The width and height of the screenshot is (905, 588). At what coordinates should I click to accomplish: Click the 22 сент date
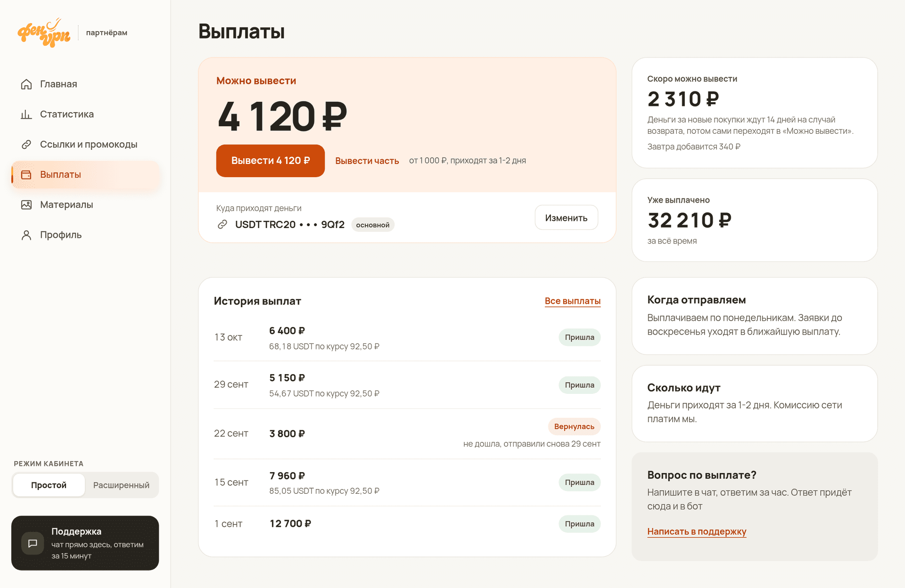(x=231, y=433)
